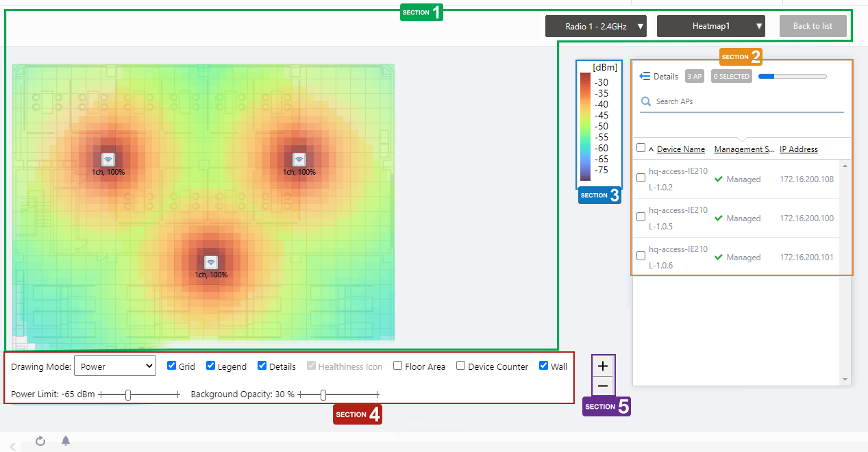Collapse the Details panel icon
The image size is (868, 452).
click(645, 77)
